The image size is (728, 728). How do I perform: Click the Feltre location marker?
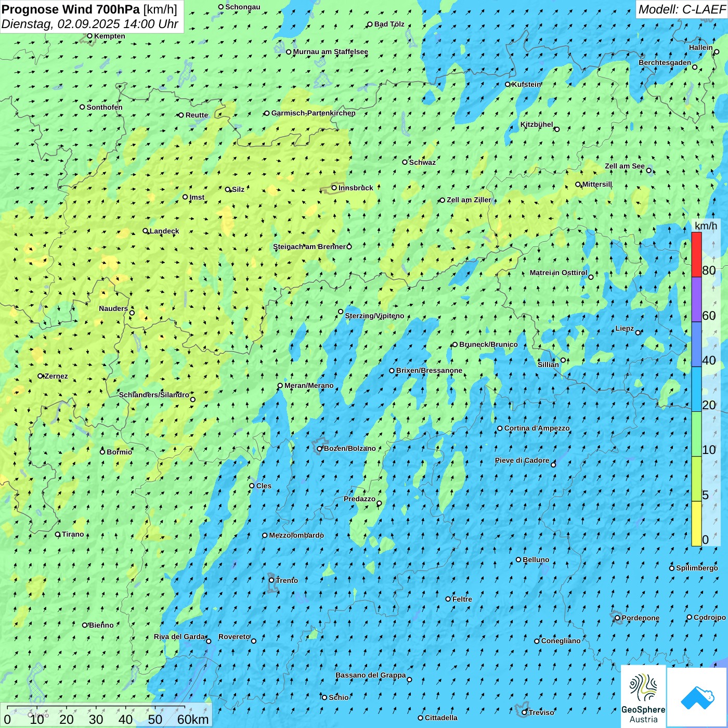(448, 599)
